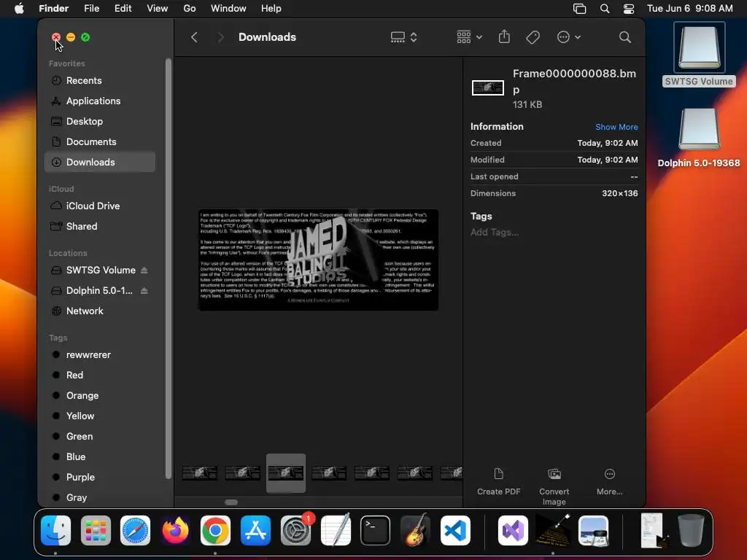Eject the Dolphin 5.0 volume from sidebar
This screenshot has height=560, width=747.
click(x=144, y=290)
